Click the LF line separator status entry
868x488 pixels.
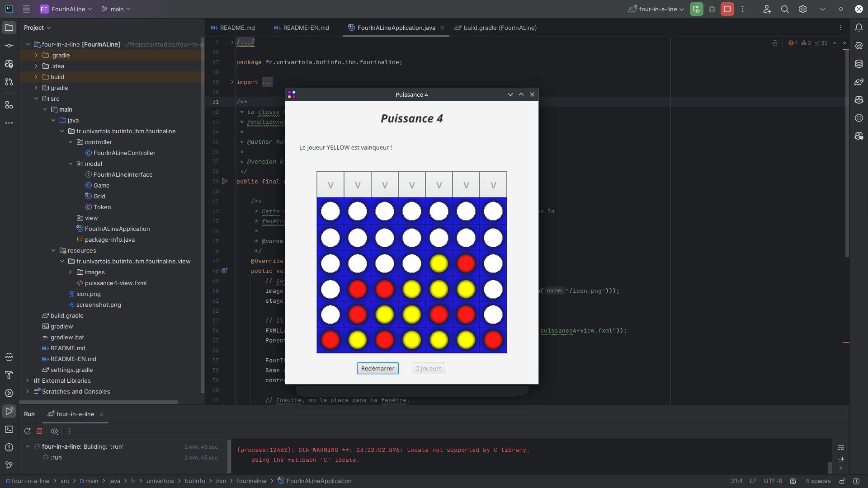753,481
